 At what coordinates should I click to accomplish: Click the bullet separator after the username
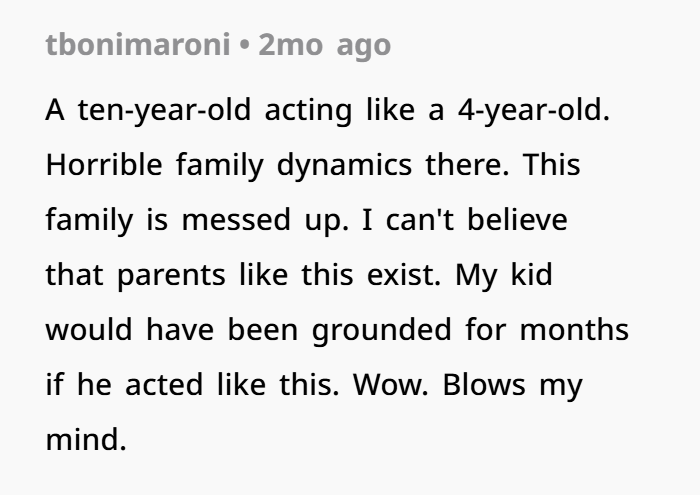pyautogui.click(x=244, y=46)
